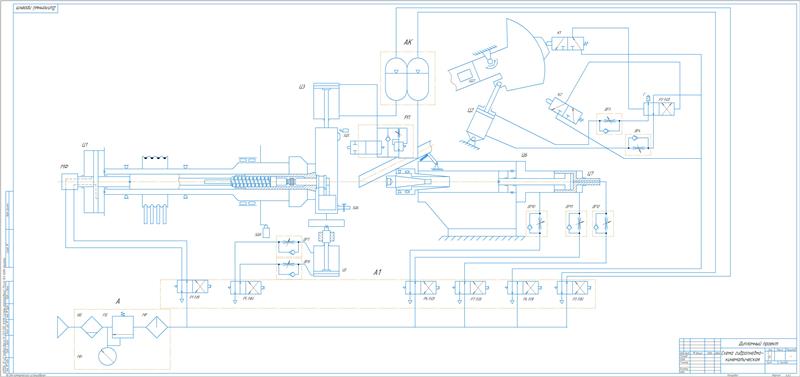Viewport: 800px width, 377px height.
Task: Click the leftmost distributor valve in block A1
Action: point(192,288)
